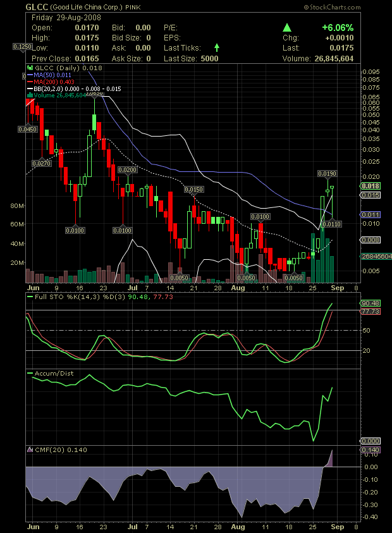Click the MA(50) 0.011 legend entry
The width and height of the screenshot is (392, 533).
pyautogui.click(x=49, y=75)
